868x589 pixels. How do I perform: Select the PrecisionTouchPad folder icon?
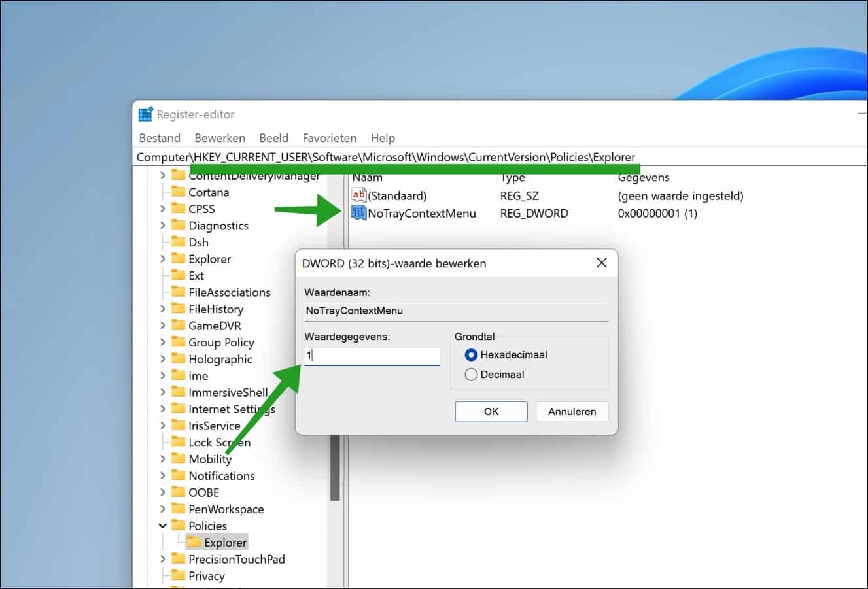pos(179,559)
